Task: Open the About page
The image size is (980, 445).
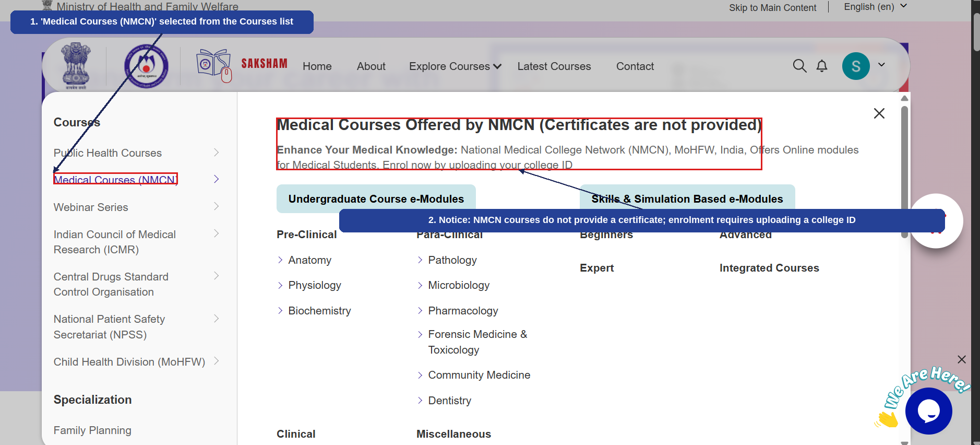Action: pyautogui.click(x=371, y=66)
